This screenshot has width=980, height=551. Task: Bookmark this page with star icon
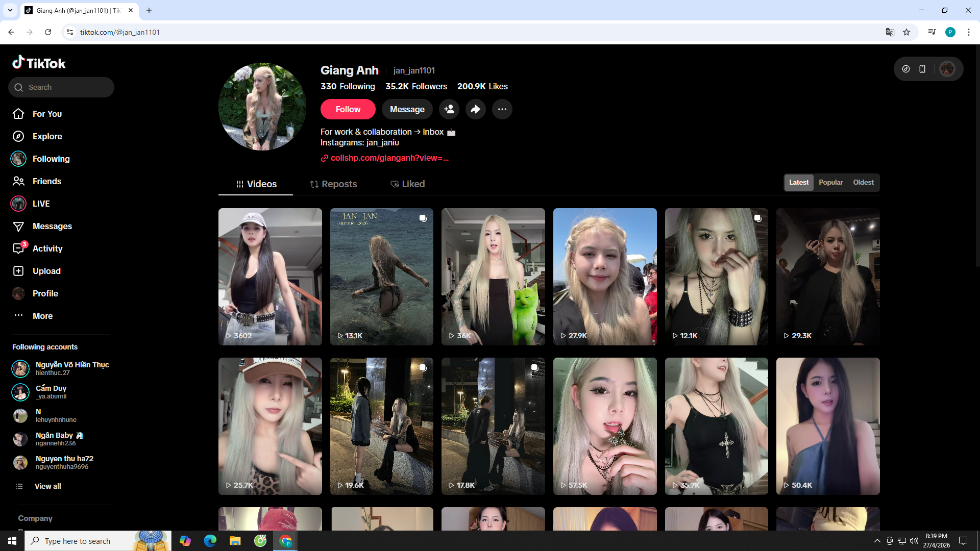pos(906,32)
